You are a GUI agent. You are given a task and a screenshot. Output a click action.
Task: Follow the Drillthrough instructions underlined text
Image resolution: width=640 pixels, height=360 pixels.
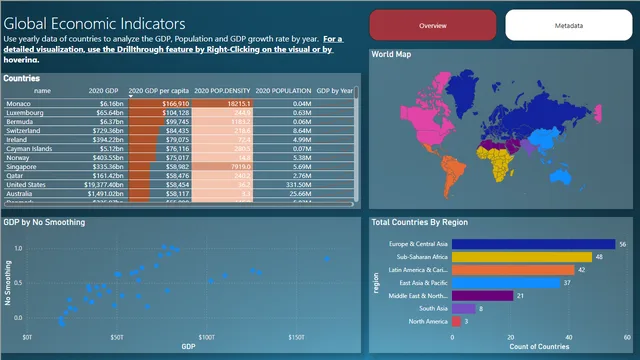tap(173, 49)
